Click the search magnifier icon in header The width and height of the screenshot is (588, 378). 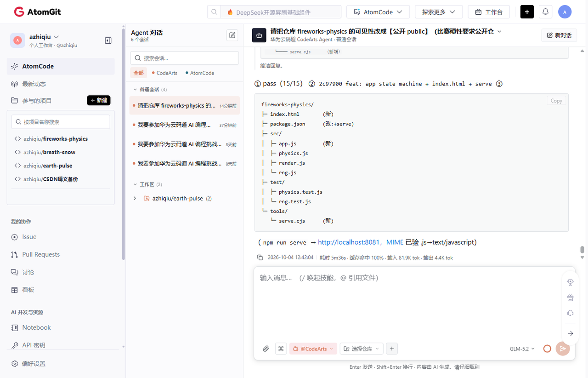click(x=214, y=12)
